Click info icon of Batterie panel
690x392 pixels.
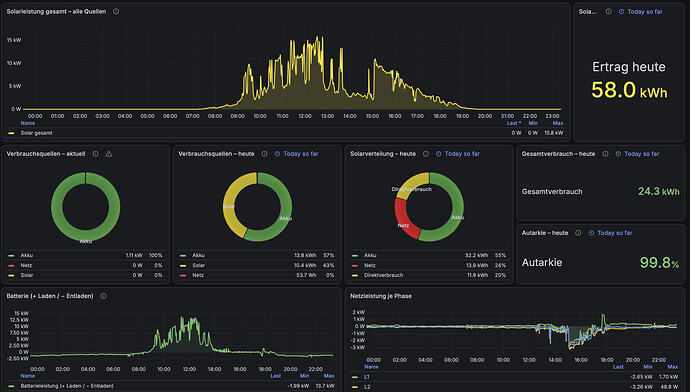tap(103, 296)
